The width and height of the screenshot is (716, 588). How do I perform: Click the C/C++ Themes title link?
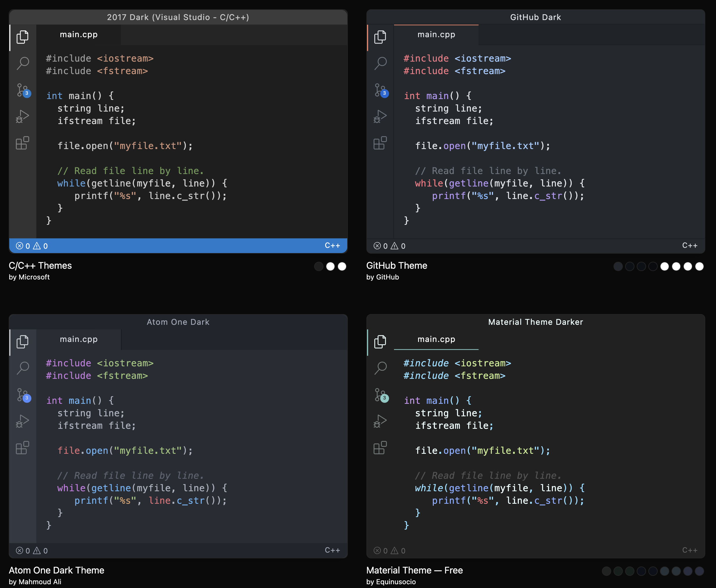pyautogui.click(x=40, y=266)
